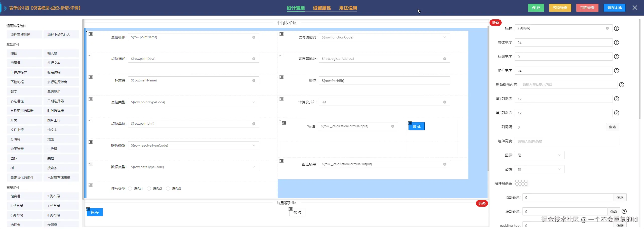
Task: Open the help icon next to 第2列宽度
Action: point(617,113)
